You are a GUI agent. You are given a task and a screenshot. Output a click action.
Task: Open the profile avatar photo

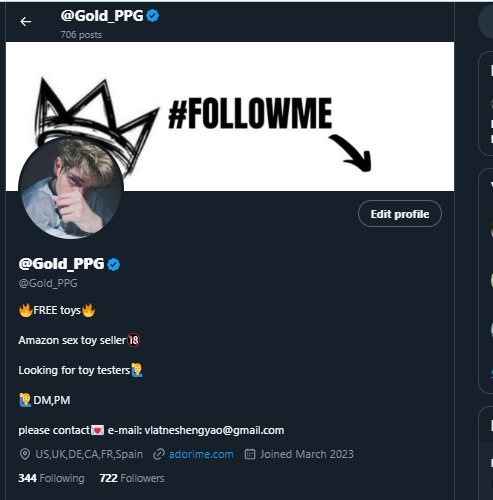pos(71,188)
